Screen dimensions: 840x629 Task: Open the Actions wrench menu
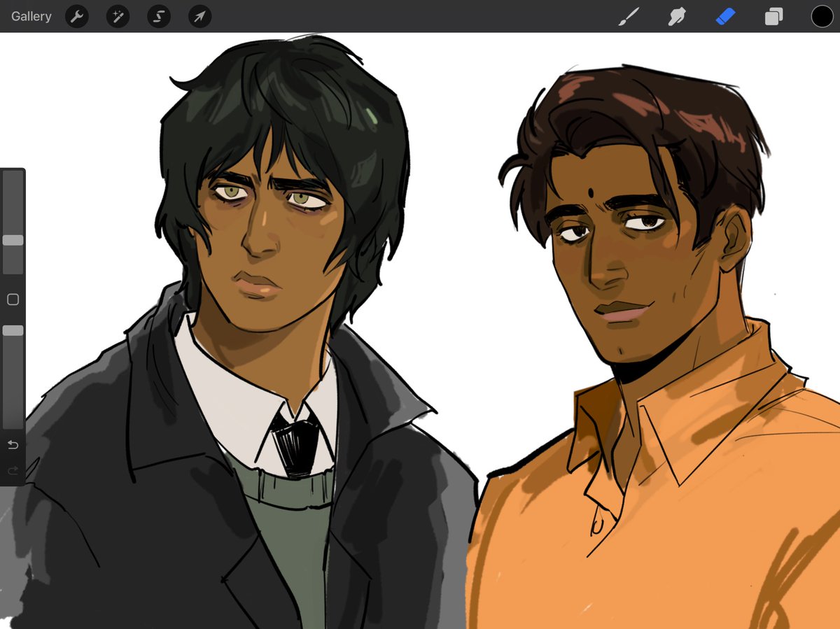[77, 16]
